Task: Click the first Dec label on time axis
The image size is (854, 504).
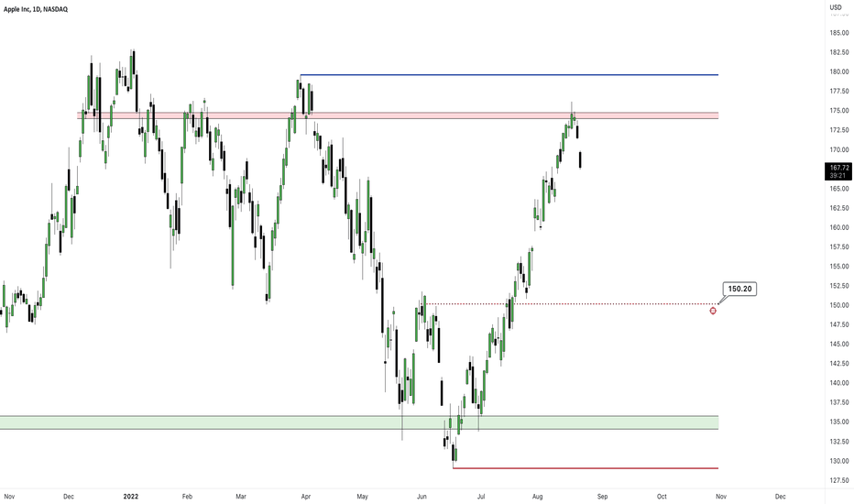Action: point(69,497)
